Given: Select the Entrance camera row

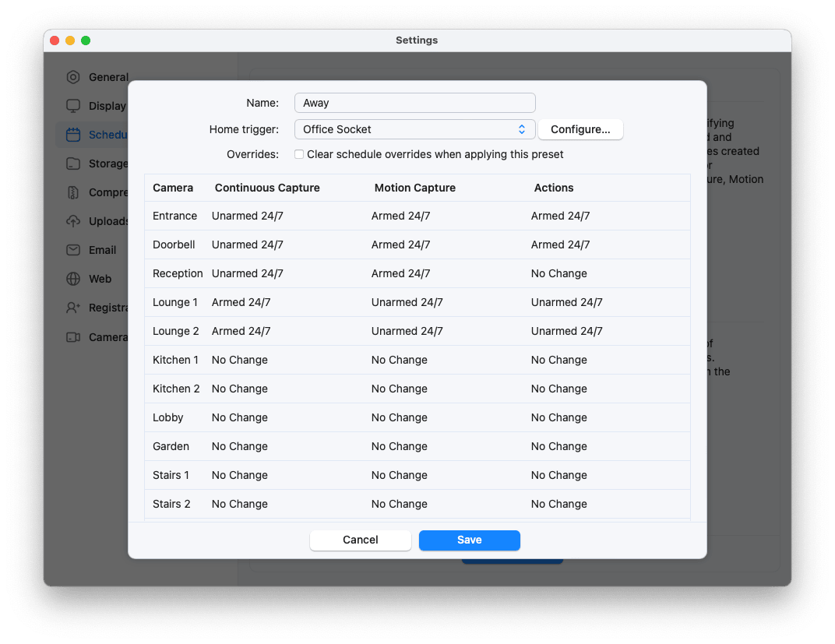Looking at the screenshot, I should click(x=417, y=216).
